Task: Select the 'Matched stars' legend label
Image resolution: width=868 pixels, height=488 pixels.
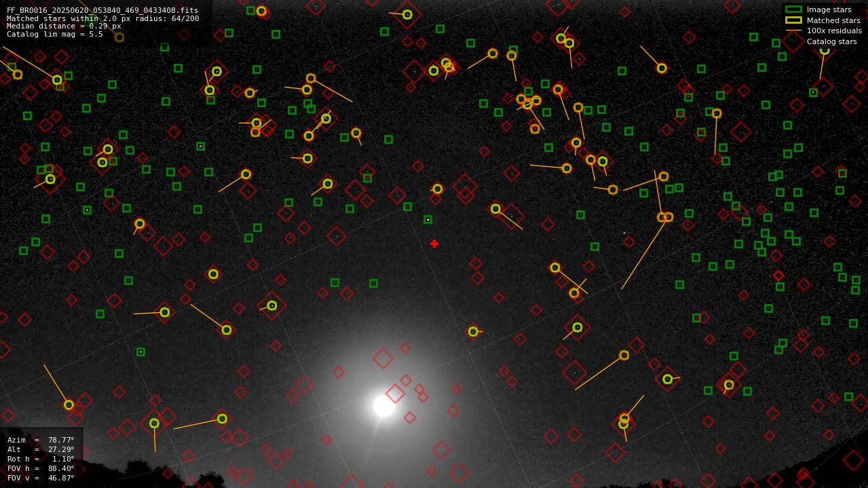Action: point(833,20)
